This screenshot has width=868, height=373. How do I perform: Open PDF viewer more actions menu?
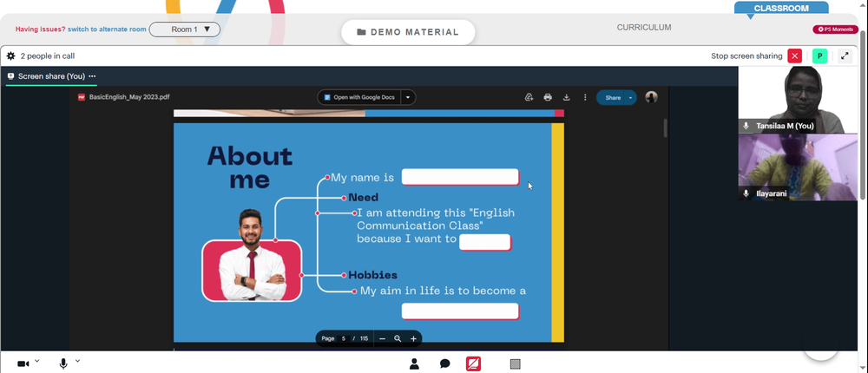pos(585,97)
